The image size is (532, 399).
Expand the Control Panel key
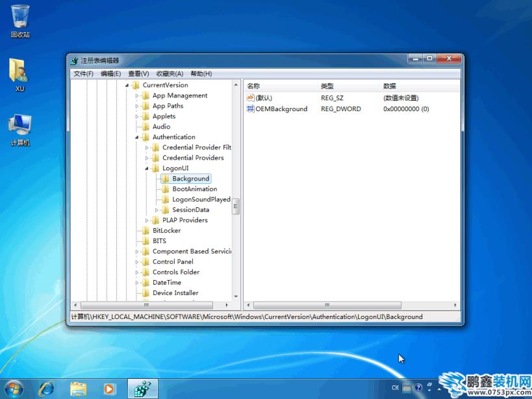coord(137,262)
